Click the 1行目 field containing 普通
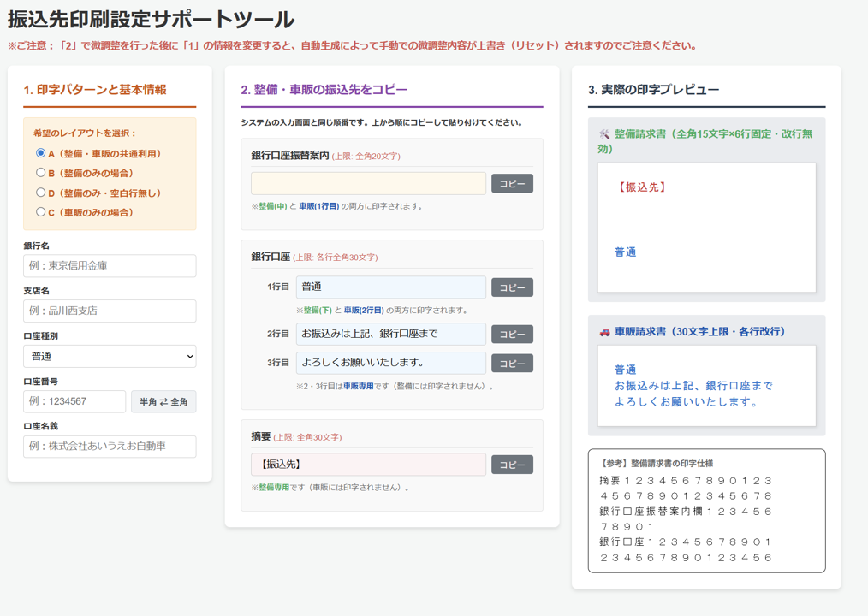The height and width of the screenshot is (616, 868). (x=391, y=287)
